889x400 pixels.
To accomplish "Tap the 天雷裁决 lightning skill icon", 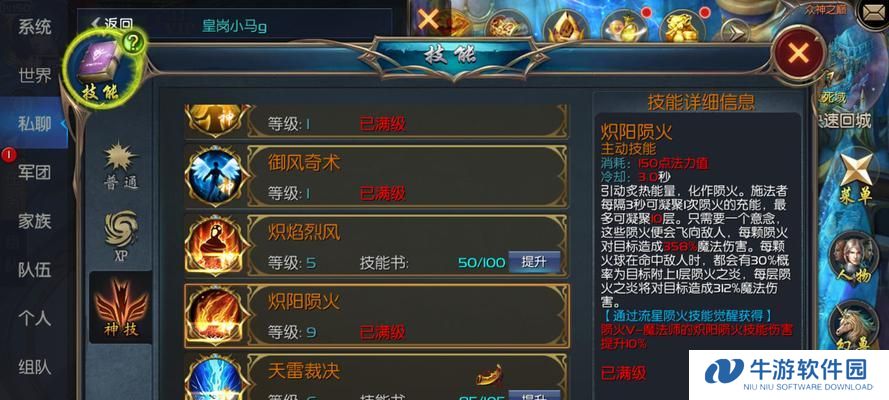I will [214, 378].
